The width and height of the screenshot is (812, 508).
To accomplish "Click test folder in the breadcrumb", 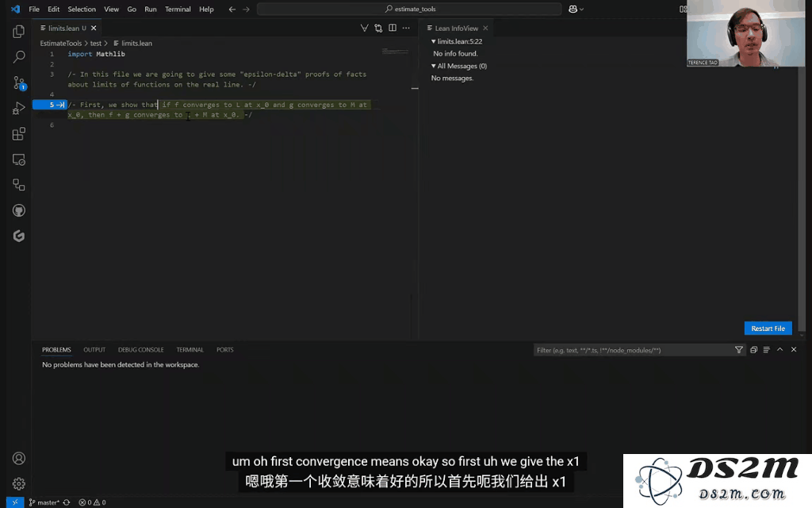I will click(96, 44).
